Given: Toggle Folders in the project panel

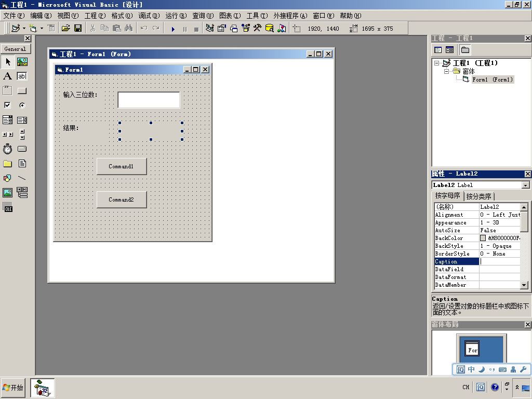Looking at the screenshot, I should 465,50.
